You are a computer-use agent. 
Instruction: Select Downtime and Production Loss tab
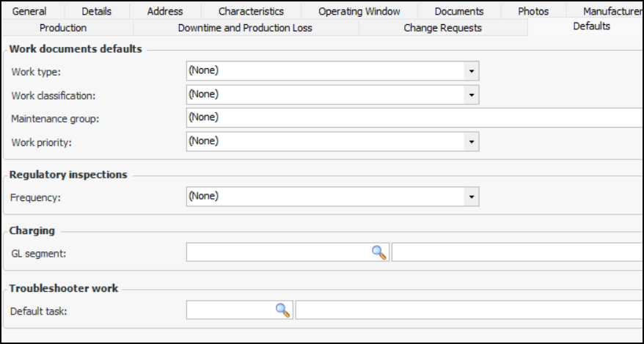tap(245, 28)
